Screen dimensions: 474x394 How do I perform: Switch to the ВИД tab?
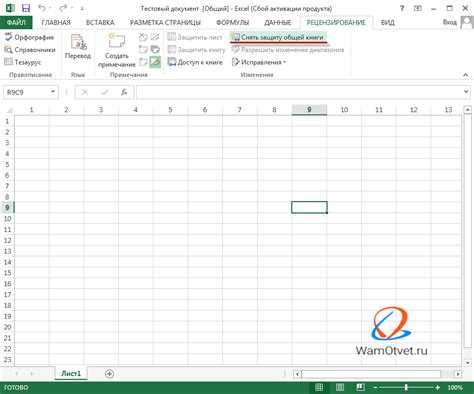(x=388, y=22)
